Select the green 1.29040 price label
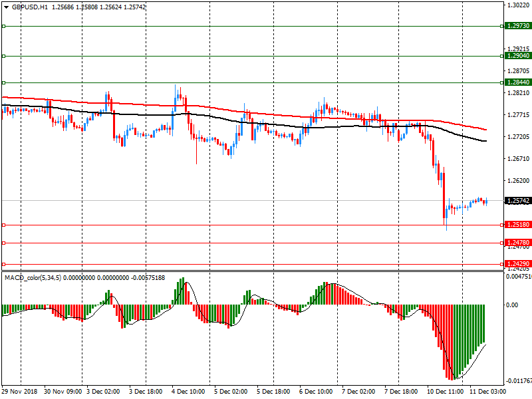532x399 pixels. tap(517, 56)
